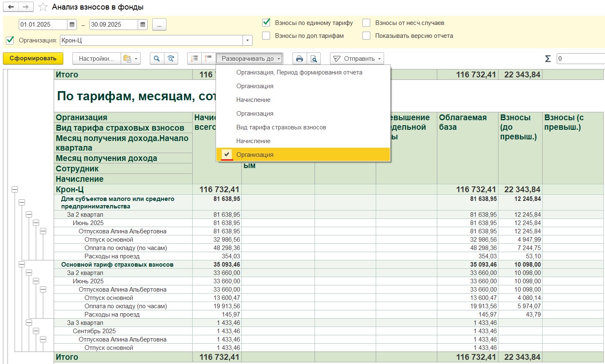Click the expand all groups icon
Screen dimensions: 605x364
[194, 59]
